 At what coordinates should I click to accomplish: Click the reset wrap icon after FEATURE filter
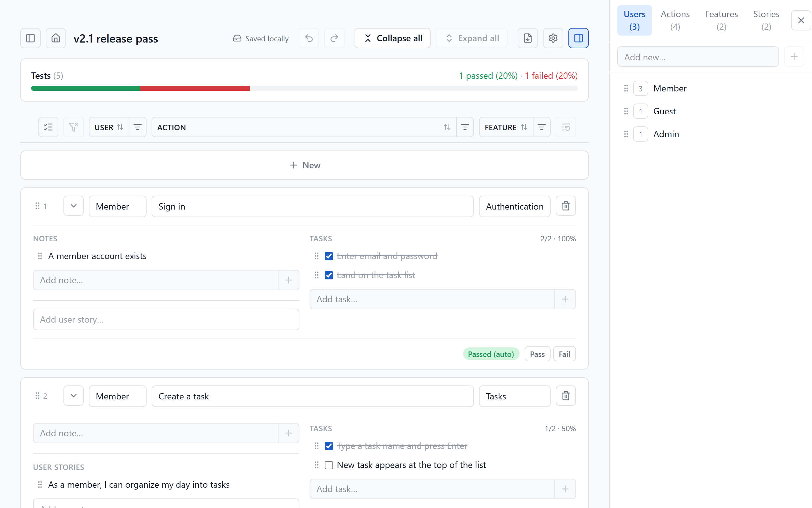(x=566, y=127)
